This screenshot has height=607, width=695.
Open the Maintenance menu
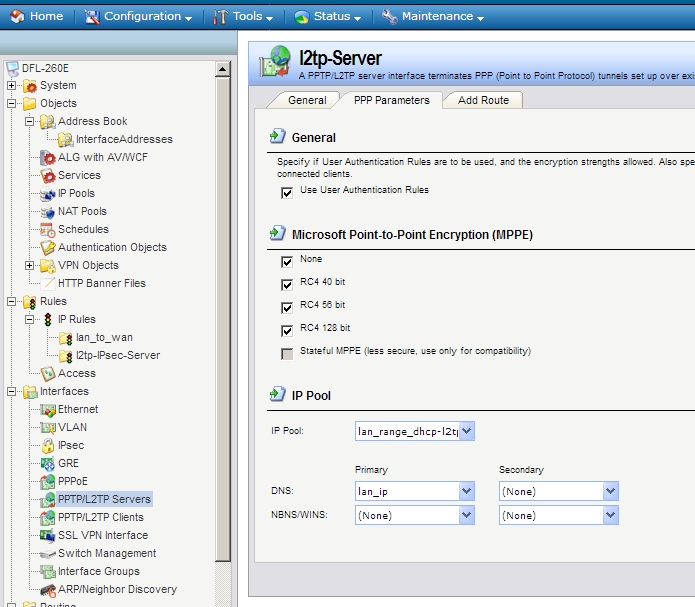click(430, 17)
